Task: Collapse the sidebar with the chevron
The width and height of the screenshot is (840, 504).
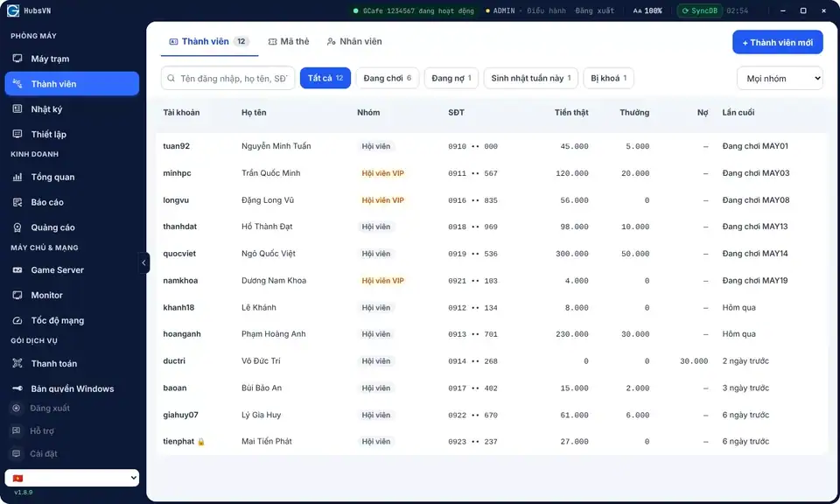Action: 143,263
